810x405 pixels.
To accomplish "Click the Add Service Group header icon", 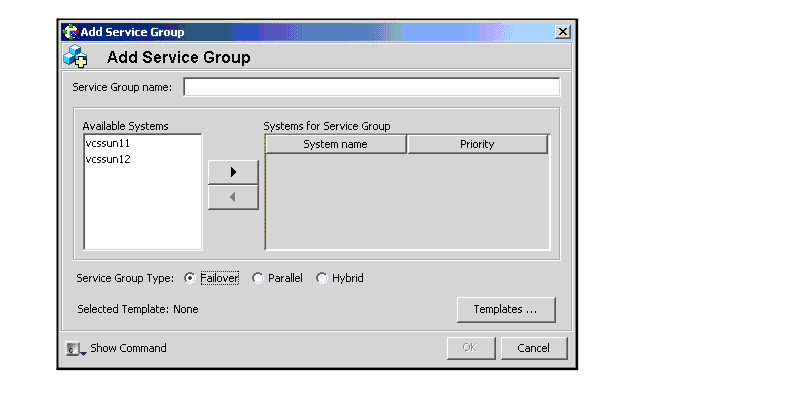I will (x=76, y=57).
